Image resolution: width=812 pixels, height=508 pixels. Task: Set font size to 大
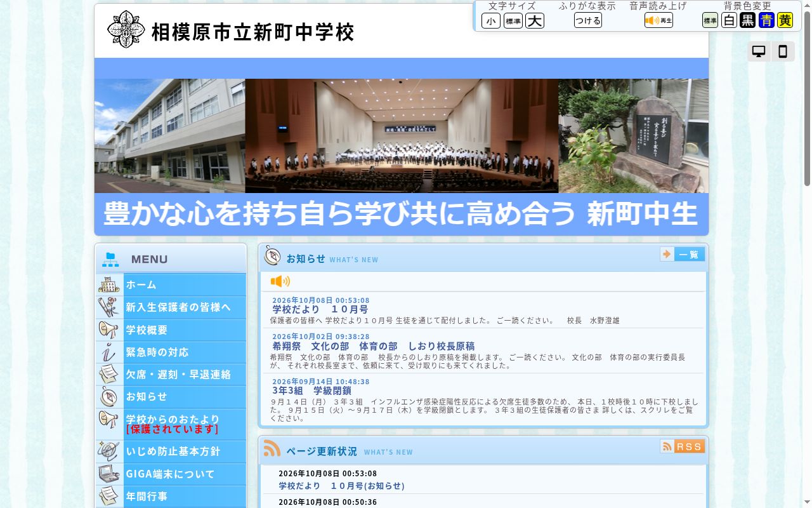tap(535, 21)
